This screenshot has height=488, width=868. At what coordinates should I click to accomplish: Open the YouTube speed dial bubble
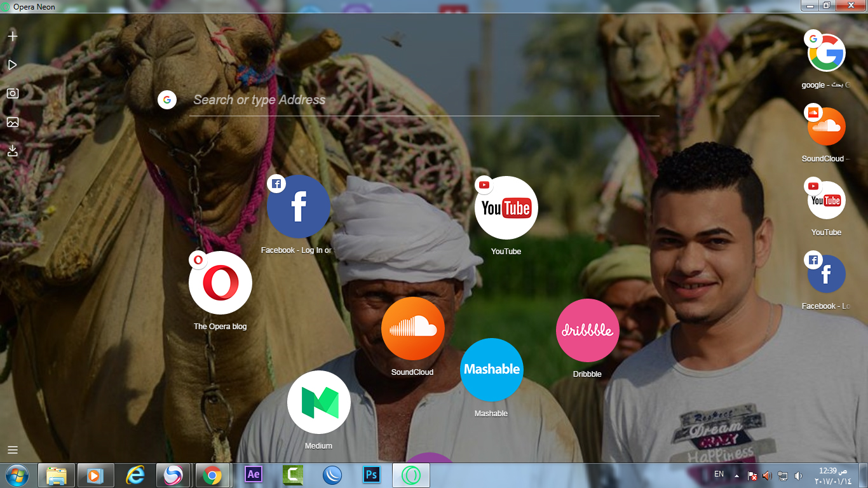pos(506,208)
